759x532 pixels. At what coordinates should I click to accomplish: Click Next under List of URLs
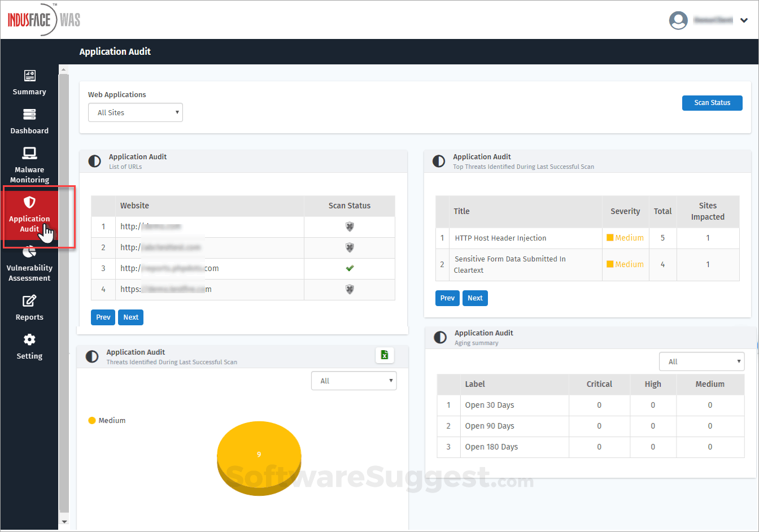[131, 317]
